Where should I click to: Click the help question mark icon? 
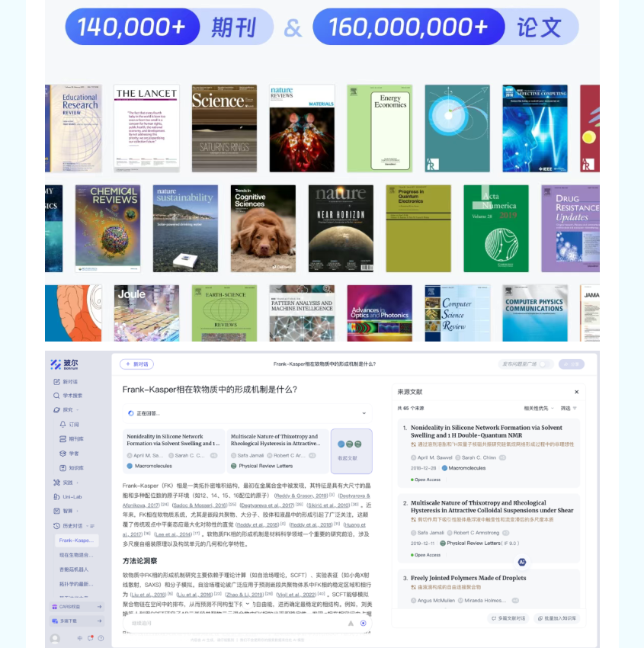pos(100,638)
